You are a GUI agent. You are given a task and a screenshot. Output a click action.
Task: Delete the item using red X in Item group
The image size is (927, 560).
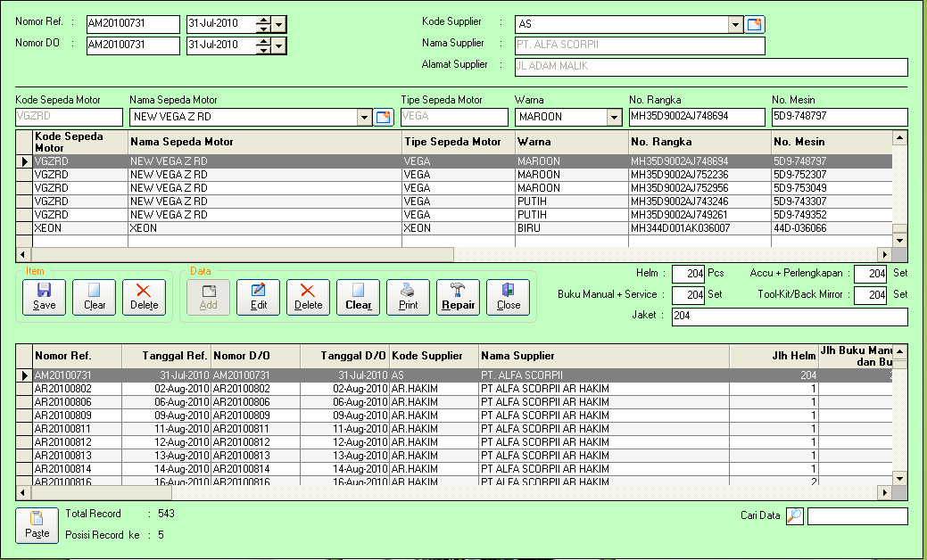pos(144,296)
